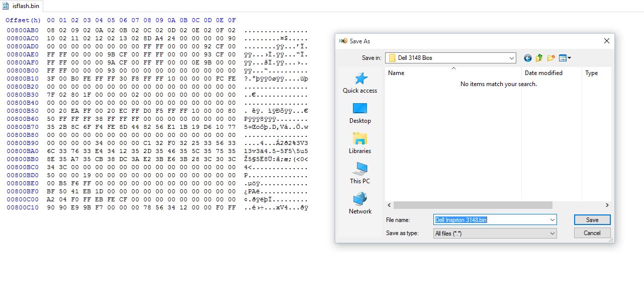Select hex row at offset 00800AC0
The image size is (644, 298).
point(157,39)
